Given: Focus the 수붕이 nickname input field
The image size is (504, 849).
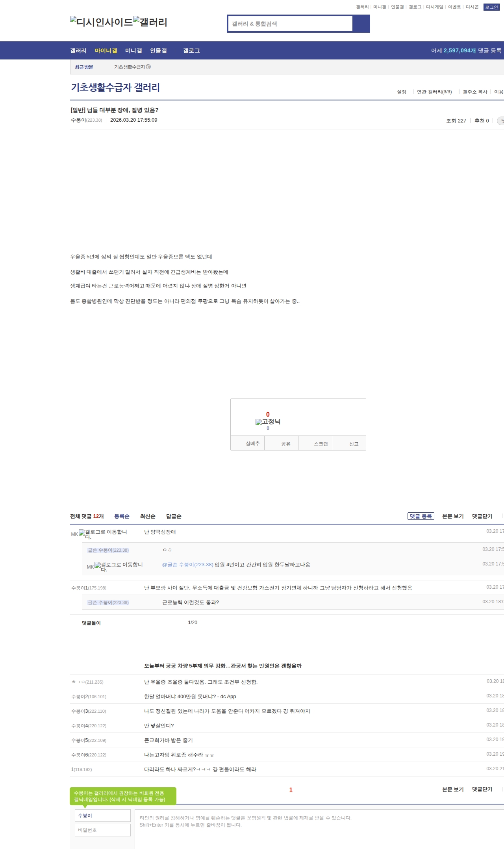Looking at the screenshot, I should coord(103,816).
